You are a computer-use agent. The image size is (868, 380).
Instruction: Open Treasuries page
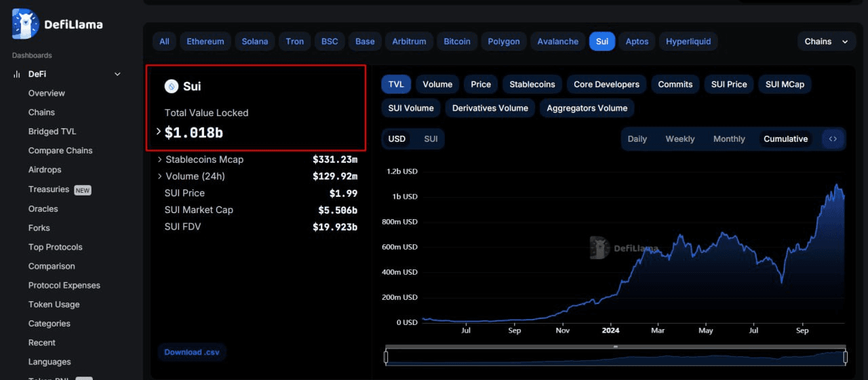point(49,189)
